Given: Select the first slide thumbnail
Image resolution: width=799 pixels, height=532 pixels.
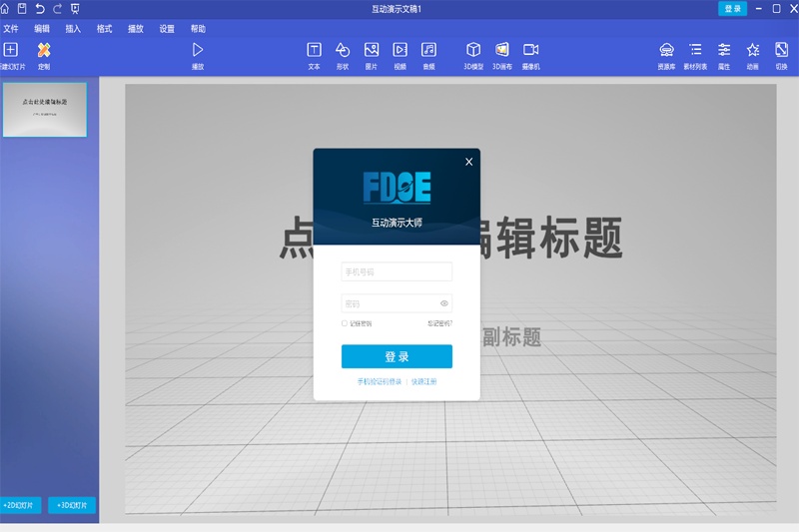Looking at the screenshot, I should click(45, 110).
